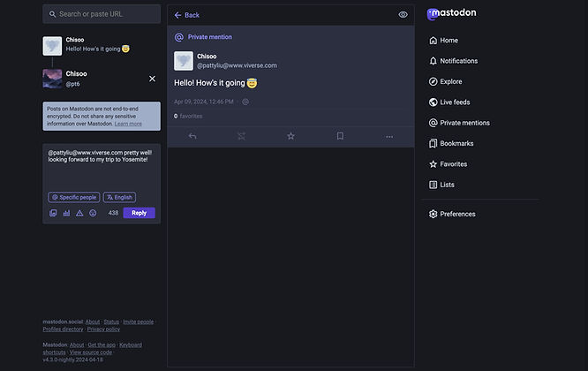Click the Explore compass icon
Screen dimensions: 588x371
[x=433, y=82]
